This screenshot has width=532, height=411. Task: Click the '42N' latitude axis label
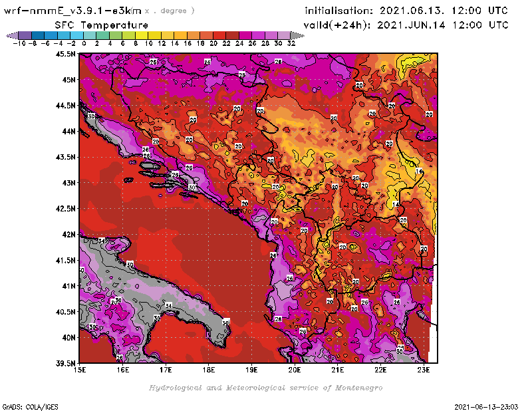(x=68, y=235)
